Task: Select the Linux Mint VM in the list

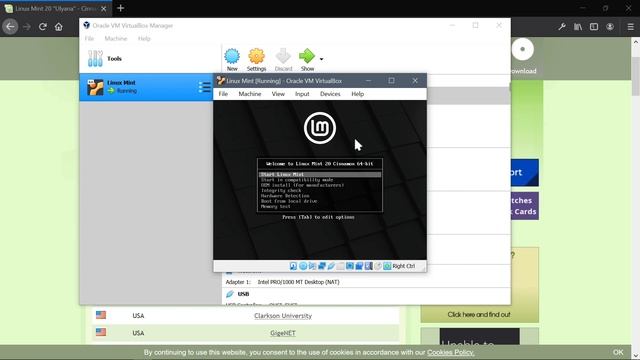Action: point(146,87)
